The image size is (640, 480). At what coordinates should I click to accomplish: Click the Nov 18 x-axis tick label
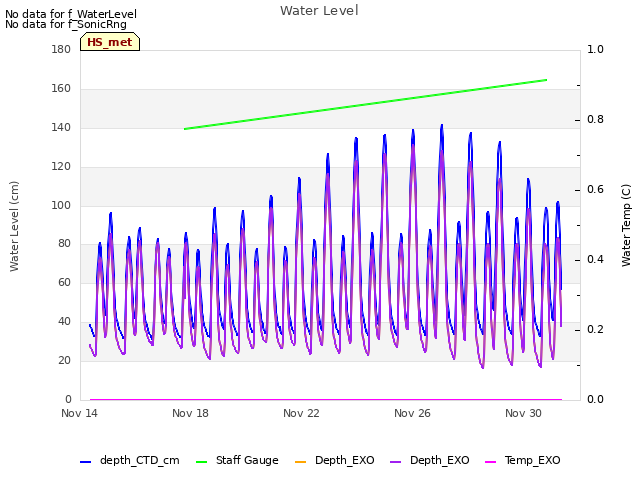(190, 413)
